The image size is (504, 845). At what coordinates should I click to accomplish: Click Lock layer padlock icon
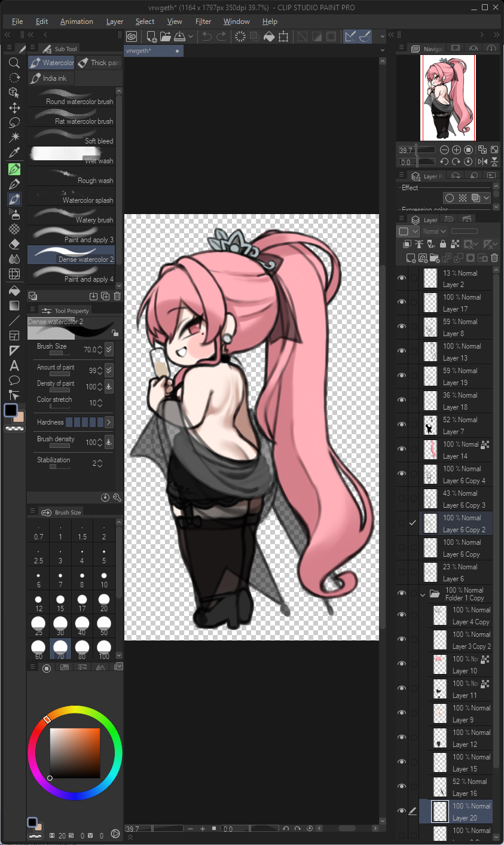(x=443, y=244)
